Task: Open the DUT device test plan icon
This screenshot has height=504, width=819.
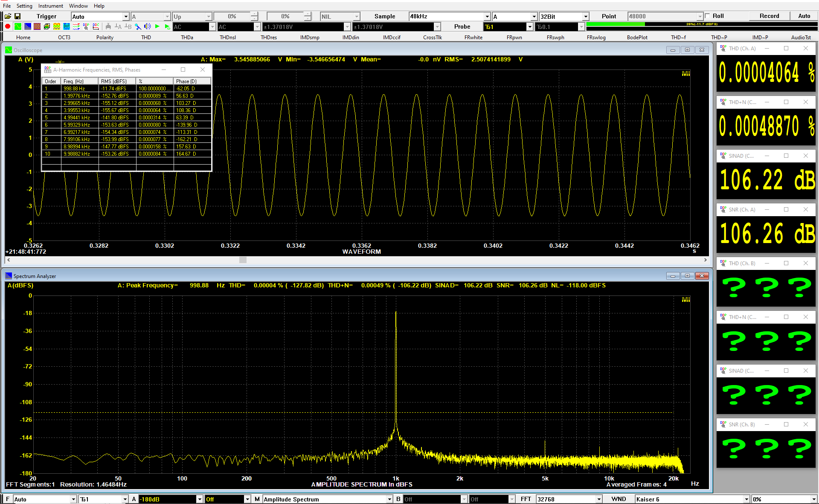Action: pos(67,26)
